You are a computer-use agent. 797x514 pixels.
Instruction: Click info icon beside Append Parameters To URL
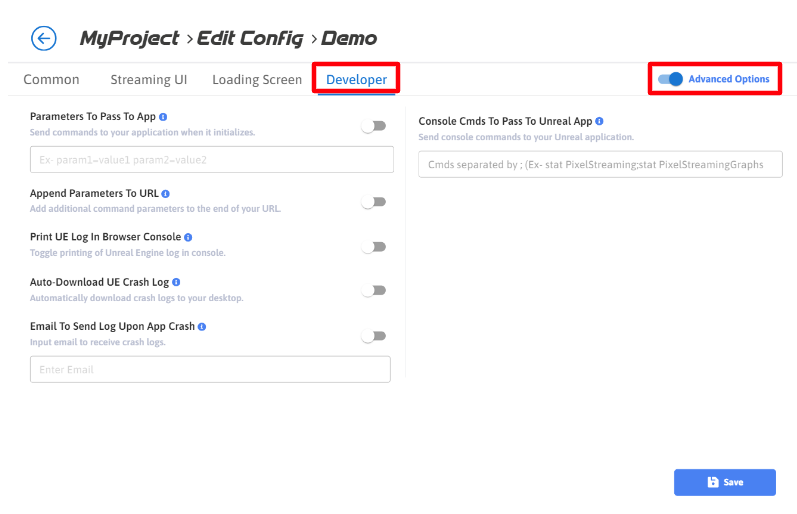click(166, 193)
